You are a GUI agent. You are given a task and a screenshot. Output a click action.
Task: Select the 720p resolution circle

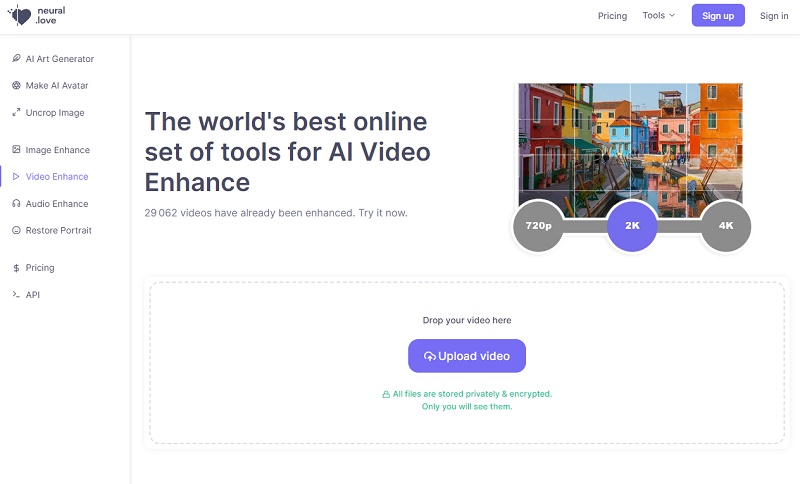point(538,225)
